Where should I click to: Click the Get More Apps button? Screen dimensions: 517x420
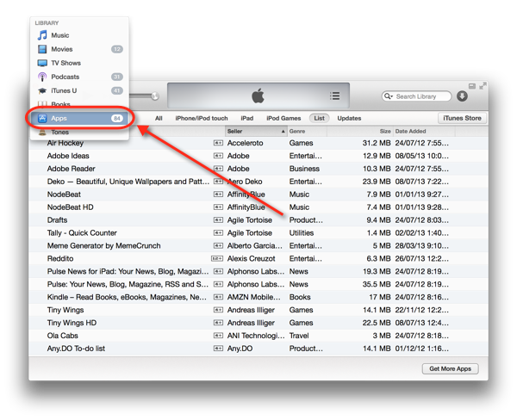[x=452, y=368]
